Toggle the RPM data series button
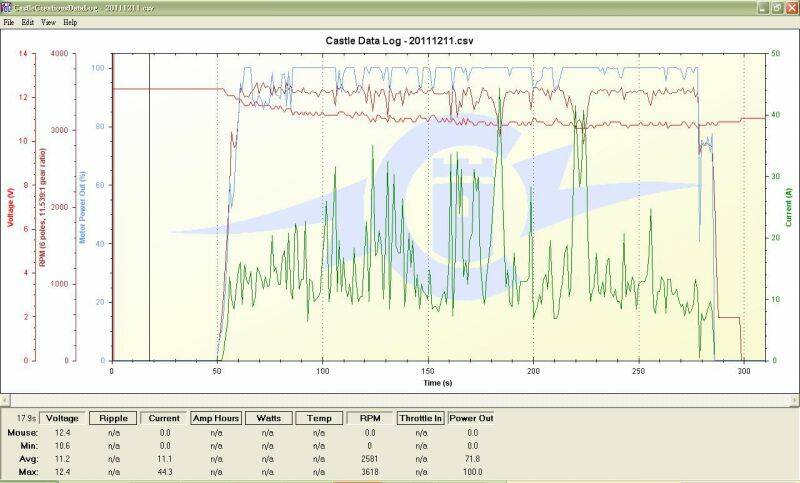This screenshot has width=800, height=483. tap(370, 419)
